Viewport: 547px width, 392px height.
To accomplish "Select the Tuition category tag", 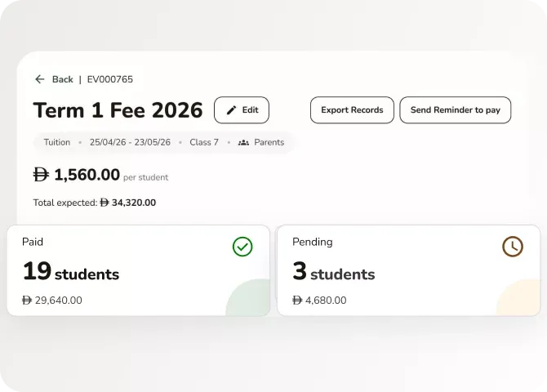I will coord(56,142).
